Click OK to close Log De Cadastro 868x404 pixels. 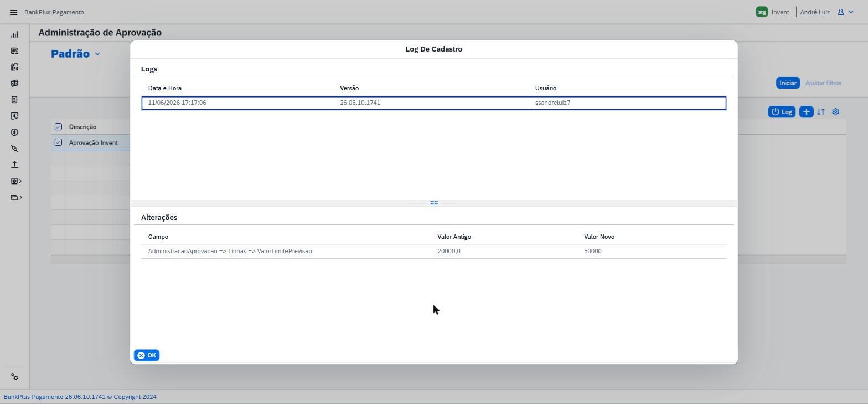coord(147,355)
